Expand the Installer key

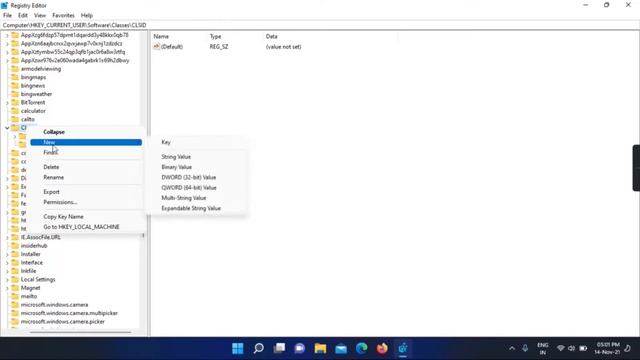7,254
